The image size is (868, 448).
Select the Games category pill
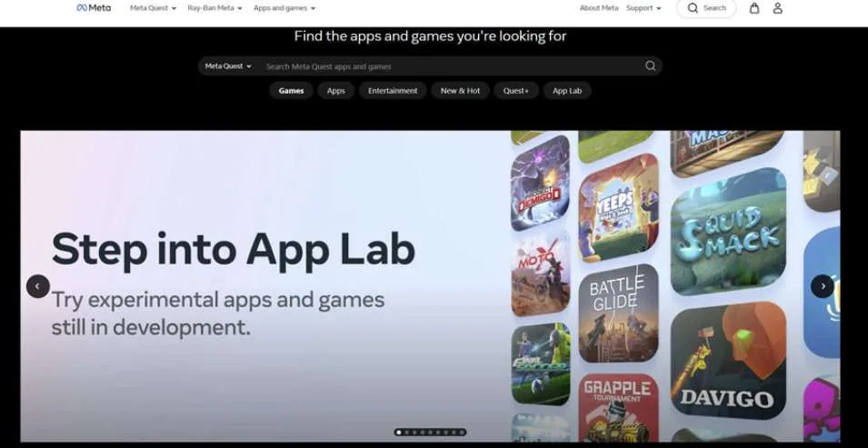[291, 91]
